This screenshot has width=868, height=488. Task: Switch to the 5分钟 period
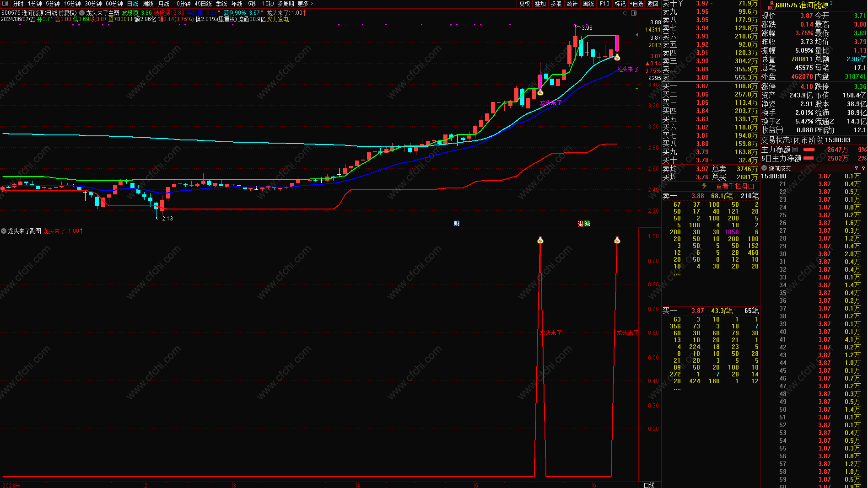coord(53,4)
